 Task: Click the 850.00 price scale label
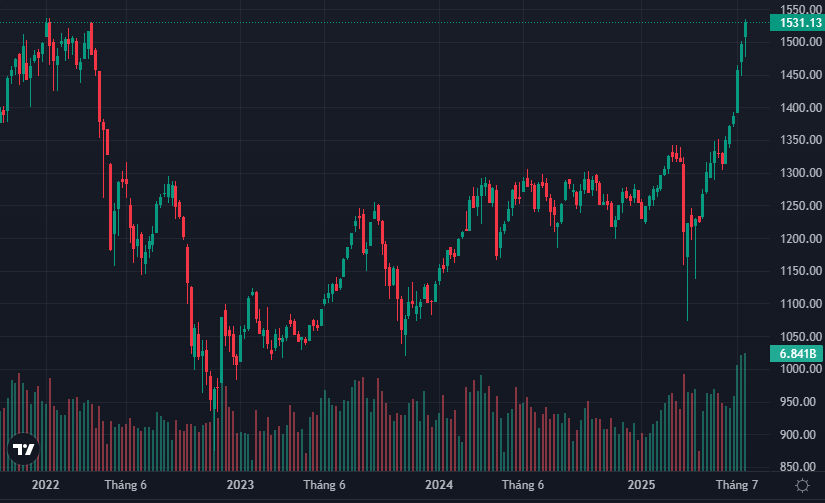(796, 467)
